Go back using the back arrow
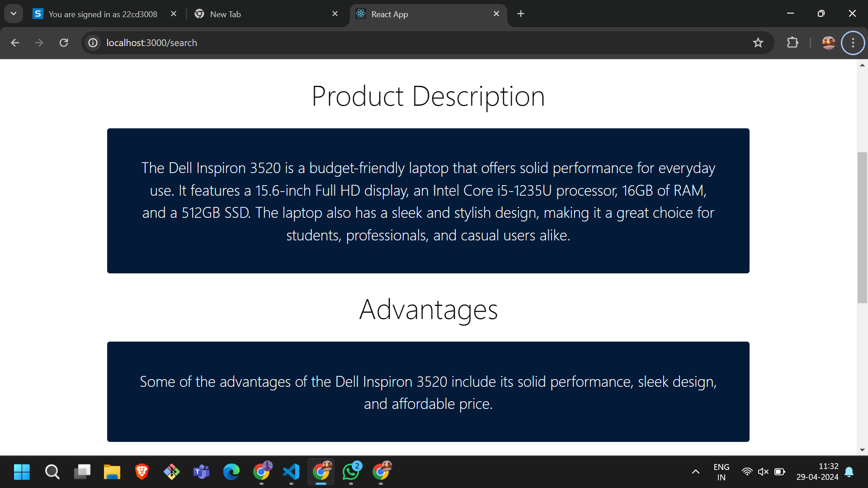 [15, 42]
